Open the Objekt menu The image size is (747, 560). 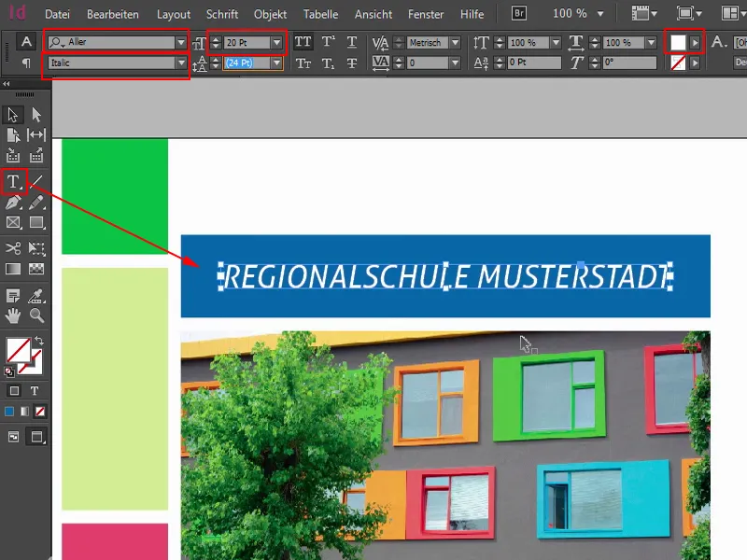point(270,14)
